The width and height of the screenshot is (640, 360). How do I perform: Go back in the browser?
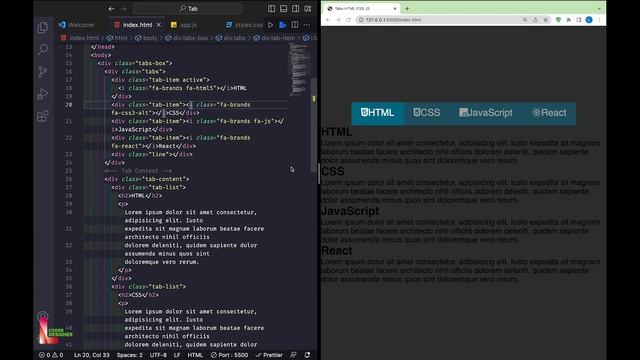click(328, 20)
